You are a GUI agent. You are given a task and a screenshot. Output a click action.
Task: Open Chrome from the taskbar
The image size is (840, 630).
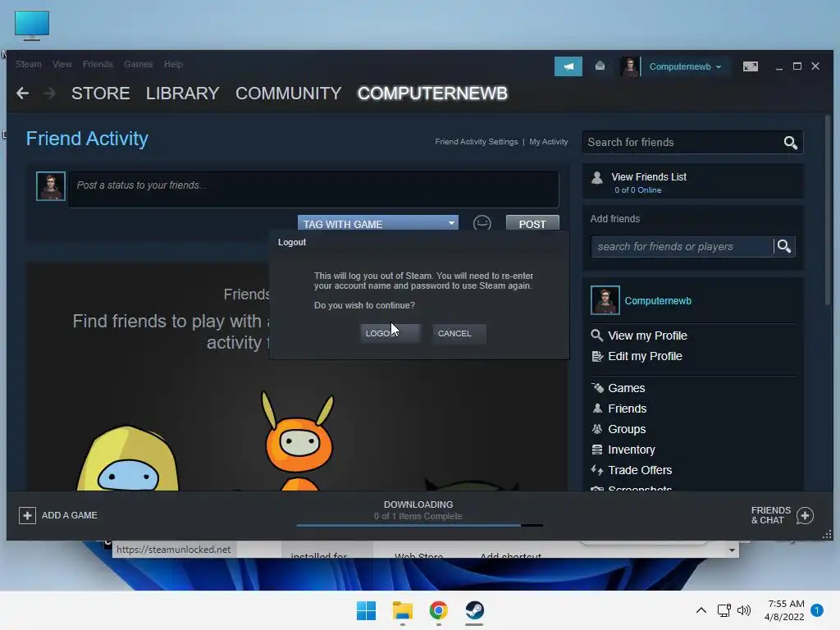(438, 610)
